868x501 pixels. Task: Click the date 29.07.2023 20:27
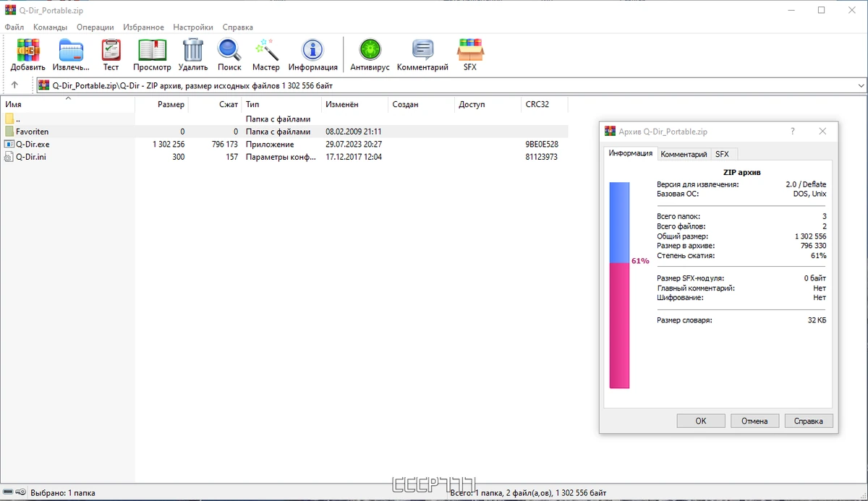[354, 144]
